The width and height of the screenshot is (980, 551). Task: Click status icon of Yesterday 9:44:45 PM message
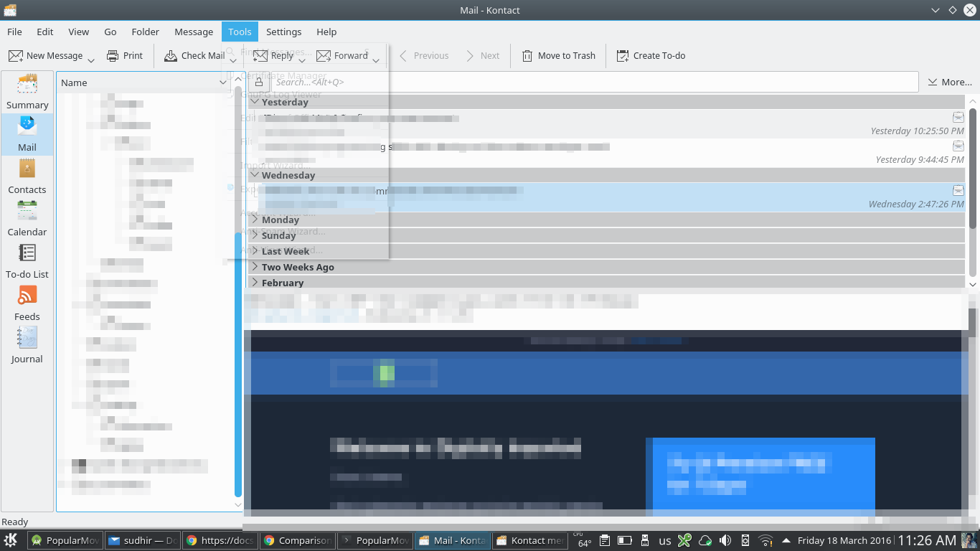(958, 146)
